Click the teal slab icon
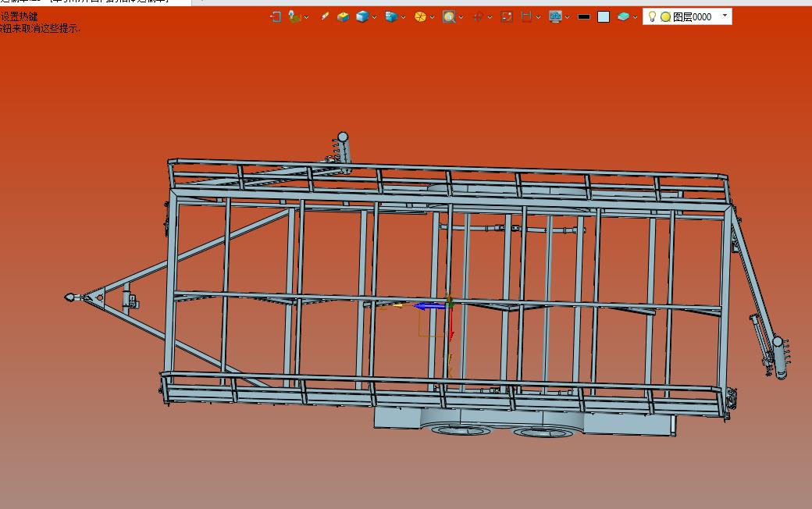 click(x=623, y=16)
